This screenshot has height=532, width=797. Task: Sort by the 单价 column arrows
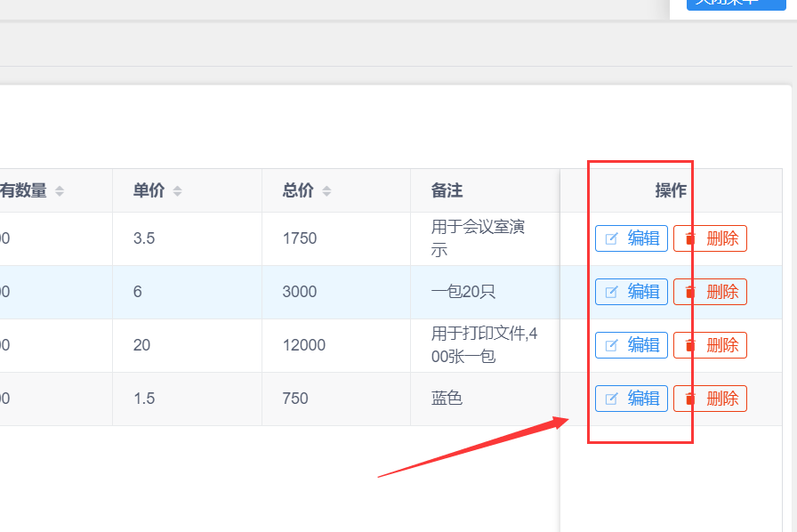point(177,191)
